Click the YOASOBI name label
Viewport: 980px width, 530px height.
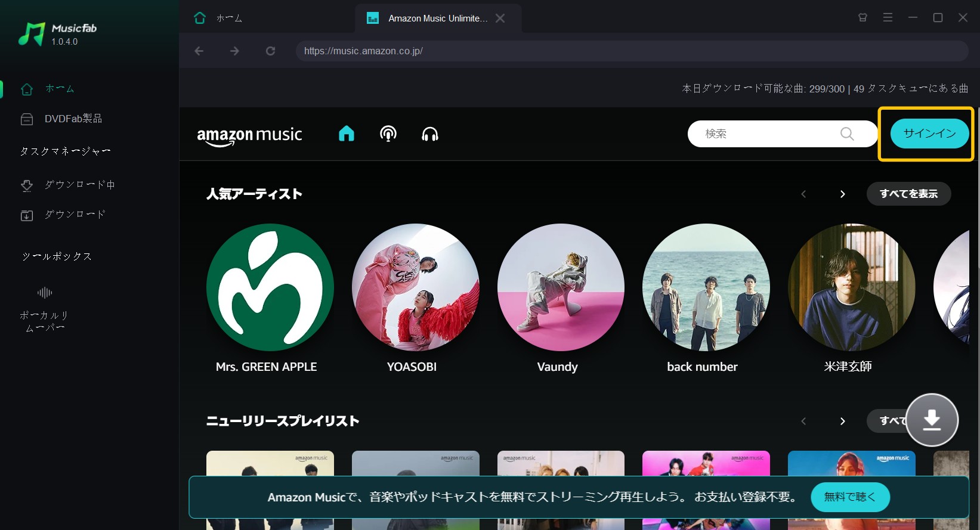point(412,367)
